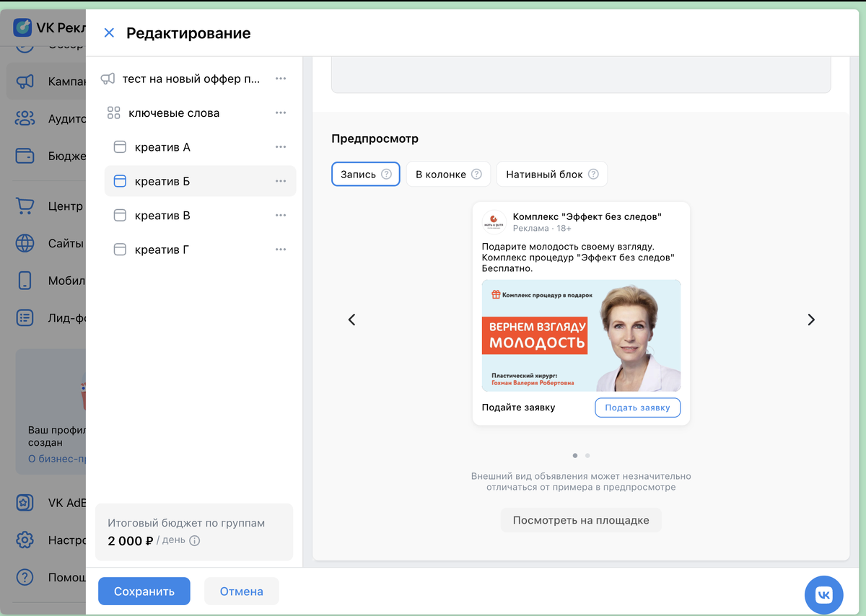866x616 pixels.
Task: Open more options for тест на новый оффер
Action: (281, 79)
